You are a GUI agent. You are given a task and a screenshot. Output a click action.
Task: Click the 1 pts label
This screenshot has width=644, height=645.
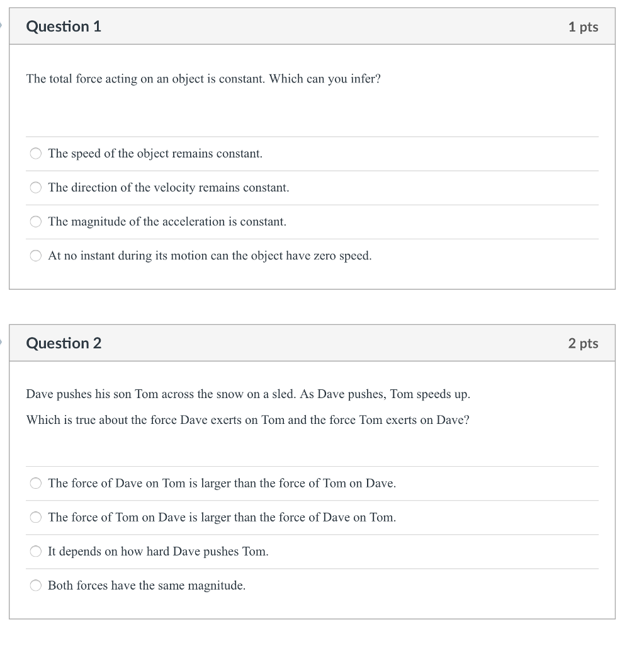tap(583, 27)
